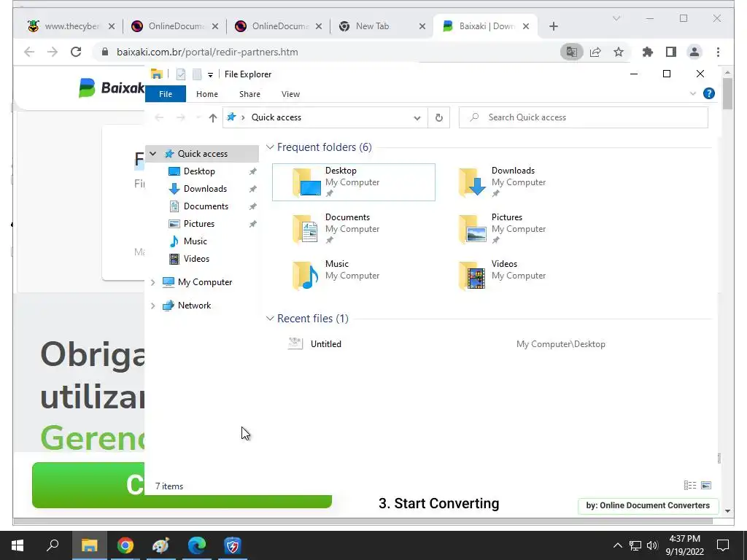Select Pictures in the navigation pane
Image resolution: width=747 pixels, height=560 pixels.
(198, 223)
